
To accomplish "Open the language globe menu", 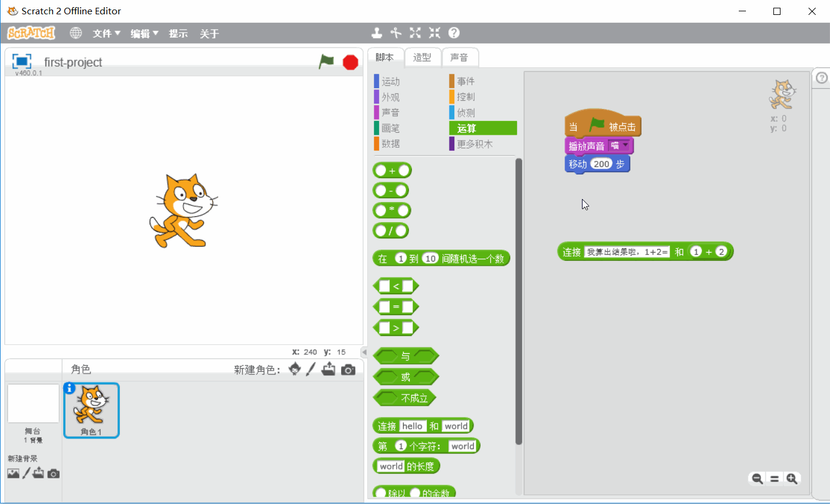I will tap(76, 33).
